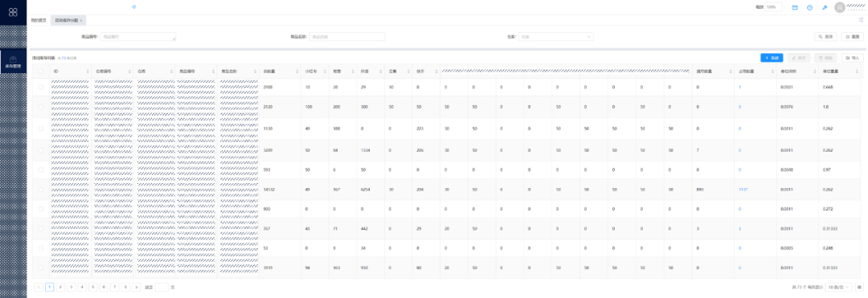
Task: Check the row with total 14332
Action: pyautogui.click(x=40, y=189)
